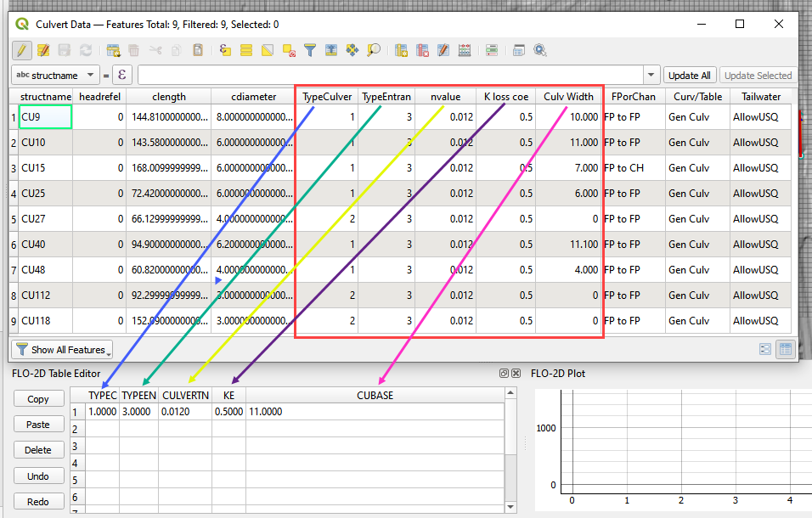Screen dimensions: 812x518
Task: Click the cdiameter column header
Action: [x=253, y=97]
